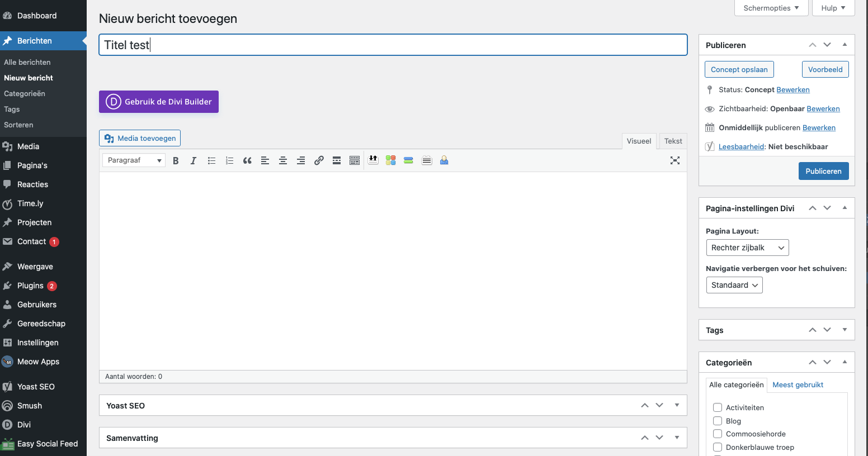
Task: Insert a bulleted list
Action: tap(211, 160)
